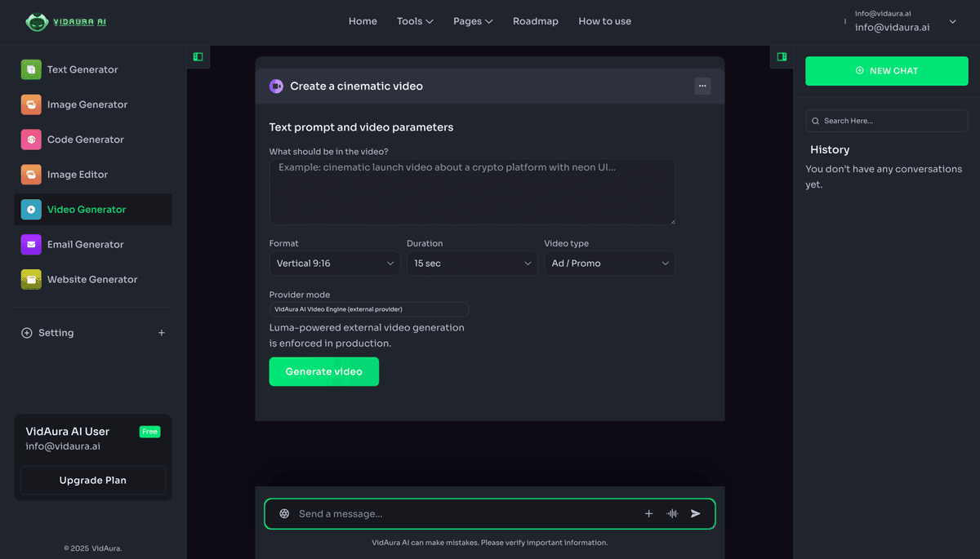Click the send message arrow icon
Screen dimensions: 980x559
point(696,514)
